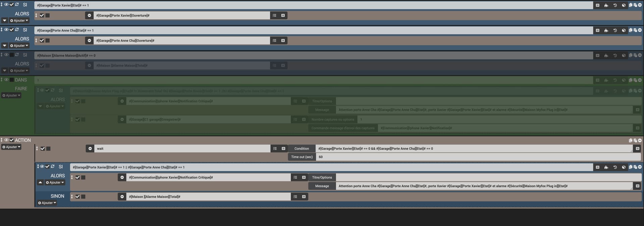Toggle SINON arrow under Porte Anne Cha ALORS
Image resolution: width=644 pixels, height=226 pixels.
coord(5,46)
